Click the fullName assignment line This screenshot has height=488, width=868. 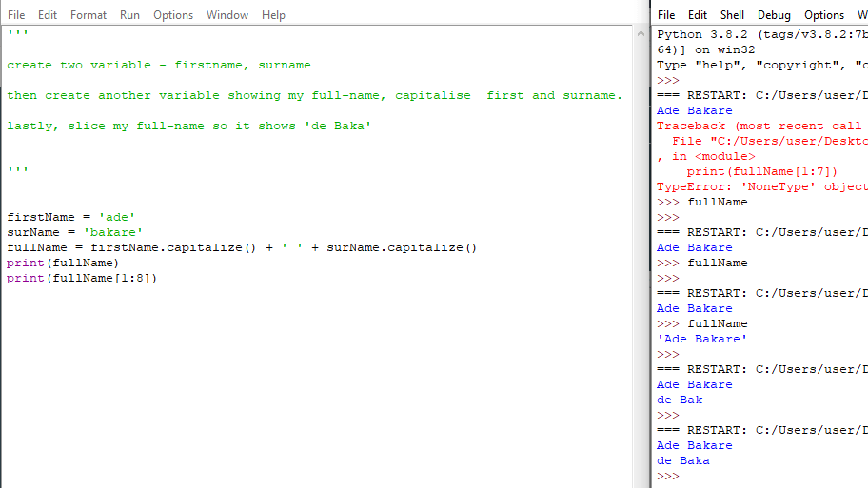(x=242, y=247)
